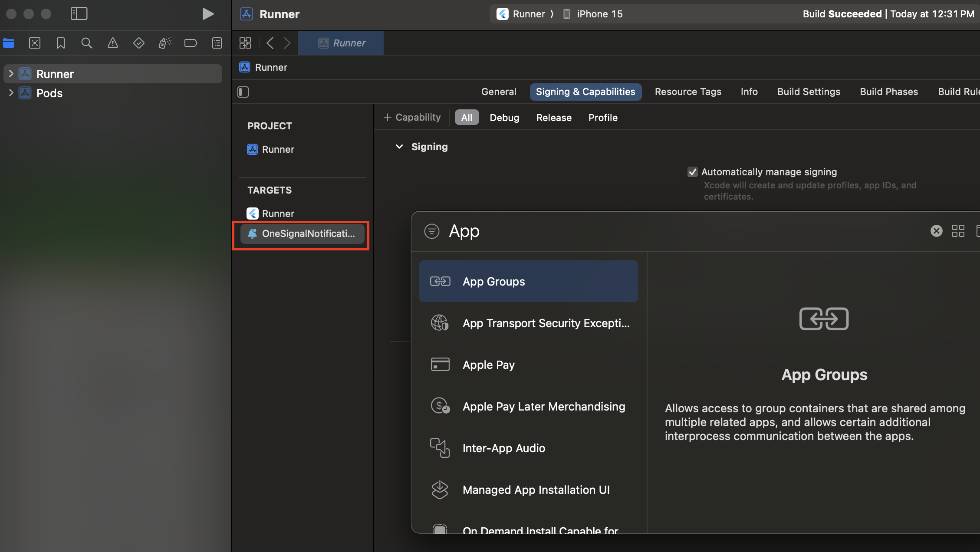Click the App Transport Security globe icon

tap(440, 323)
